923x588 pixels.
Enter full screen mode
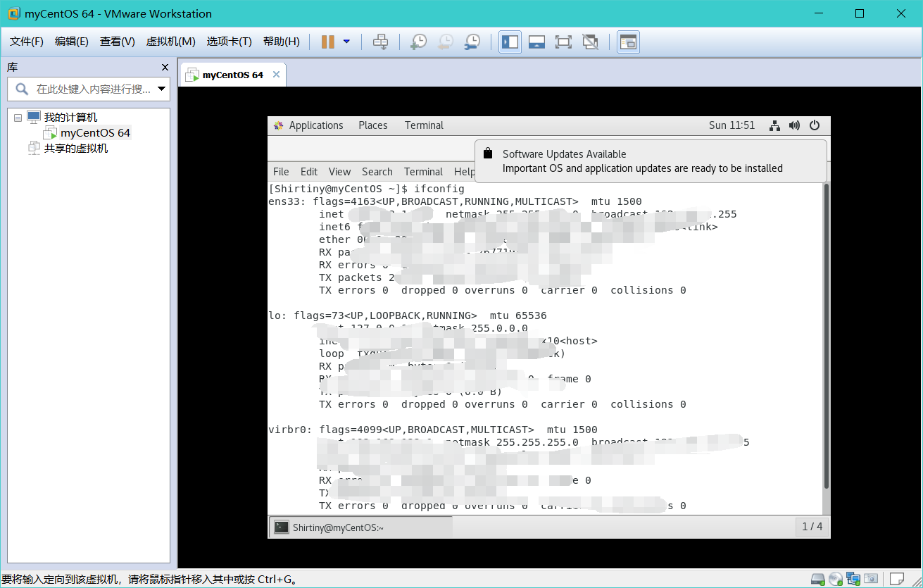tap(563, 42)
